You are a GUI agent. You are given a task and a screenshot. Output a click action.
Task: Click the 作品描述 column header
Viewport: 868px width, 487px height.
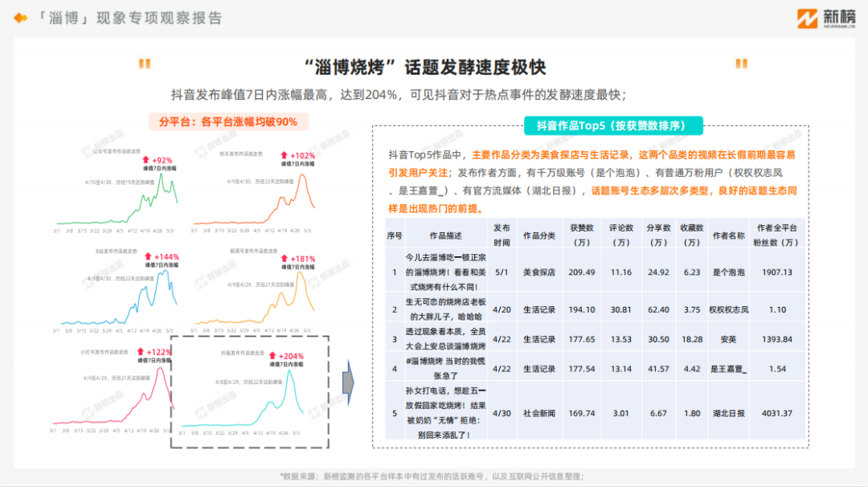pyautogui.click(x=445, y=235)
